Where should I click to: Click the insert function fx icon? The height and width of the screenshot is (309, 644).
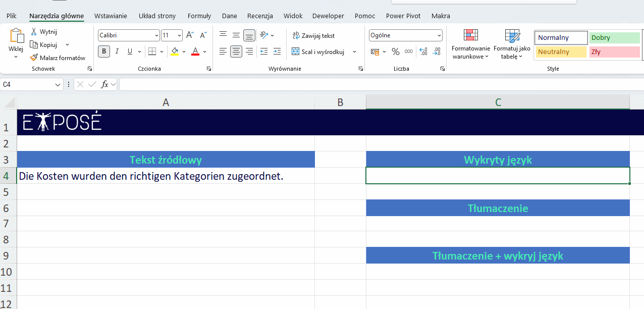pos(104,84)
